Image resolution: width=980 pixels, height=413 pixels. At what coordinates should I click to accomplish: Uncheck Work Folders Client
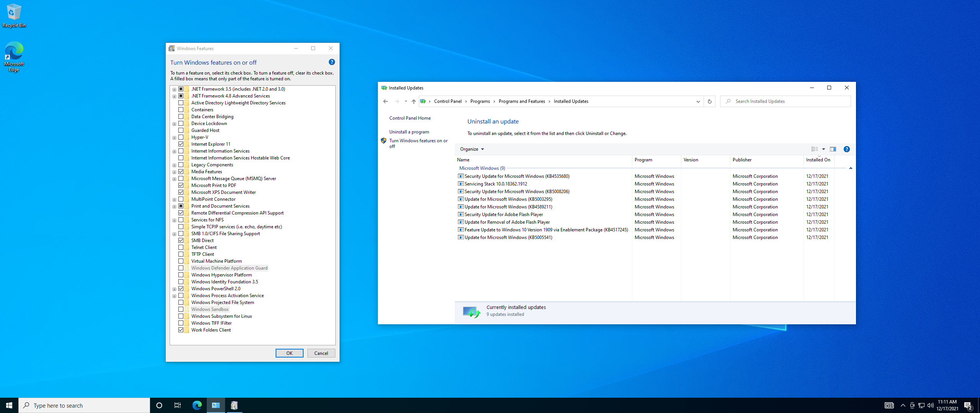click(x=181, y=330)
